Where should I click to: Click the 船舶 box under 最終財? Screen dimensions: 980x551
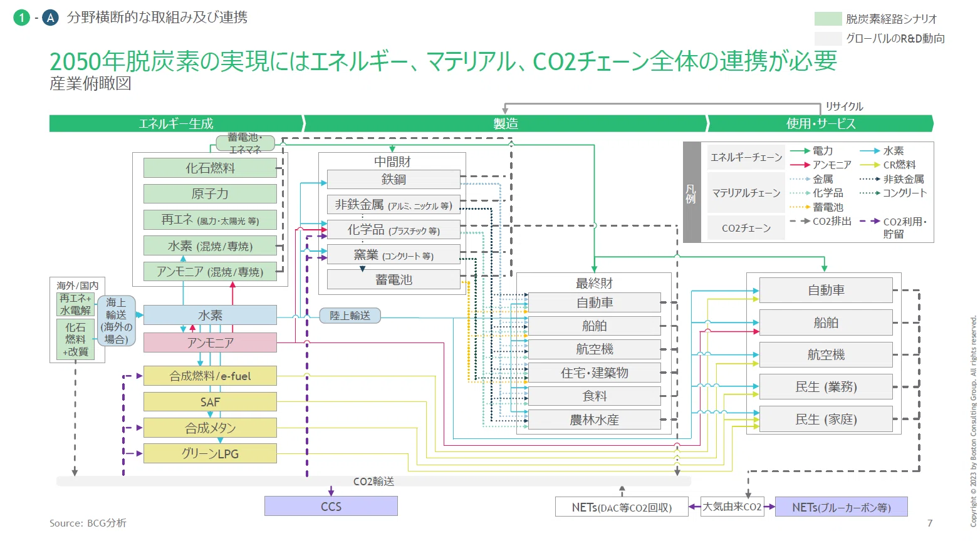click(595, 326)
